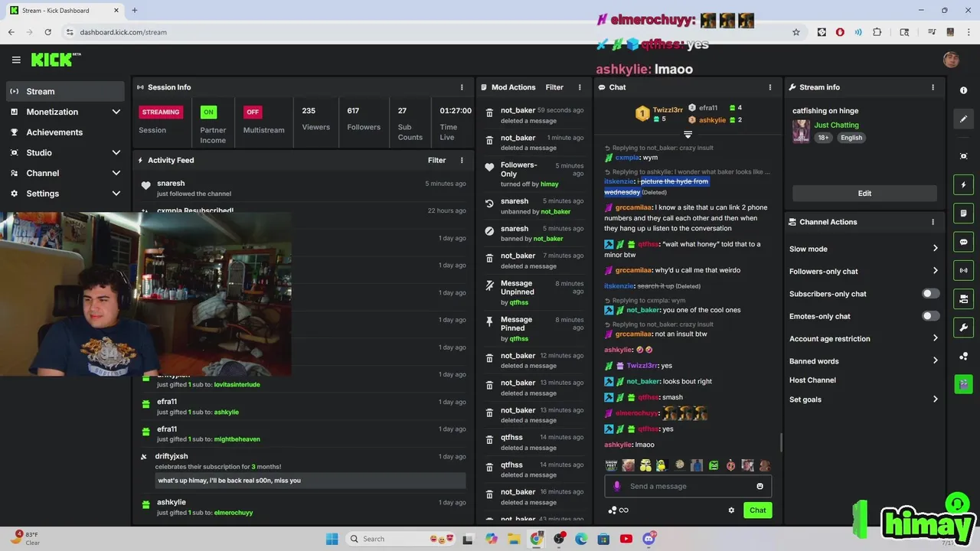Image resolution: width=980 pixels, height=551 pixels.
Task: Toggle the Multistream OFF badge
Action: pyautogui.click(x=253, y=112)
